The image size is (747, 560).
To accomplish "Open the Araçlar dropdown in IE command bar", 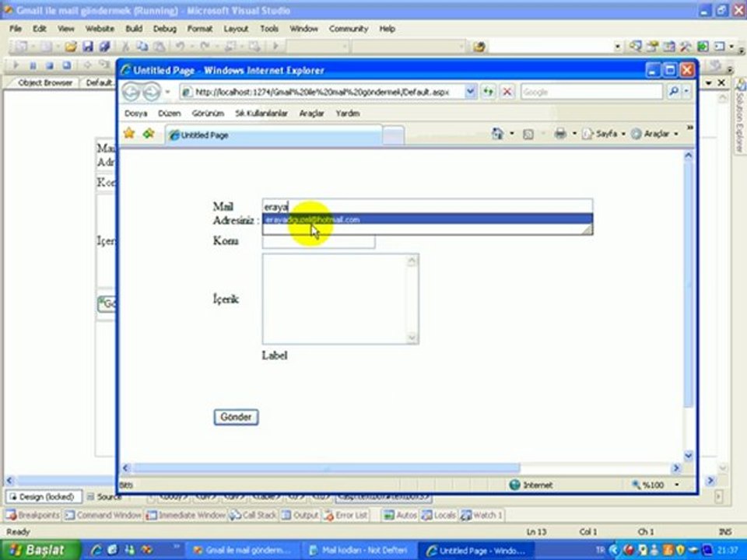I will pyautogui.click(x=655, y=134).
